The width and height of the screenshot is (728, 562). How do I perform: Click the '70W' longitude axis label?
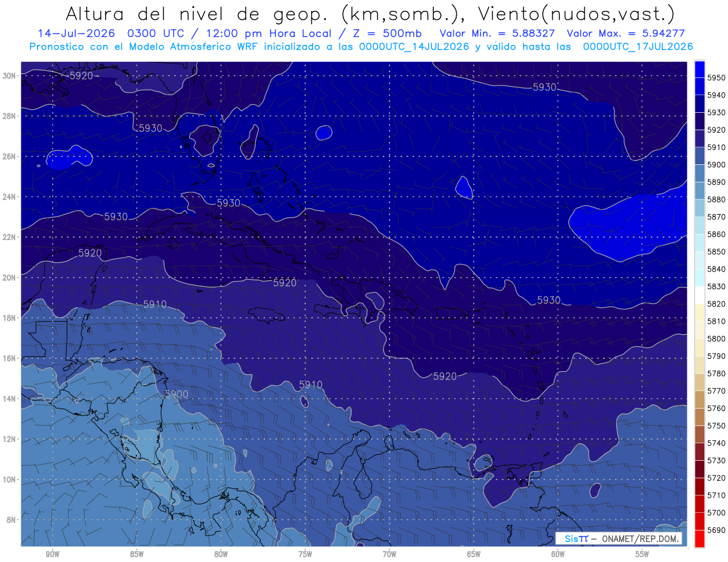tap(389, 554)
